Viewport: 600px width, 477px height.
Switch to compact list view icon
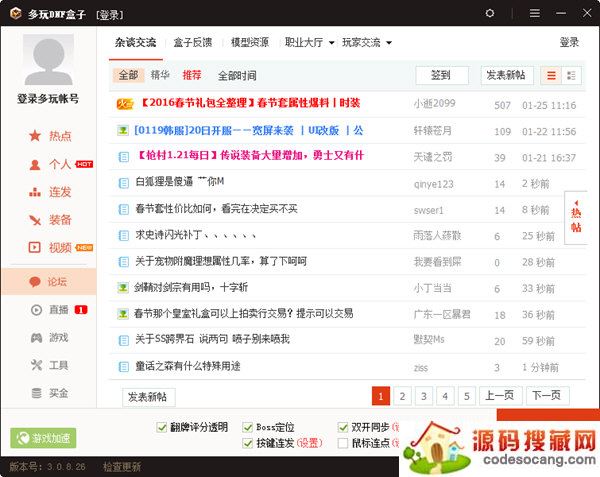tap(571, 76)
